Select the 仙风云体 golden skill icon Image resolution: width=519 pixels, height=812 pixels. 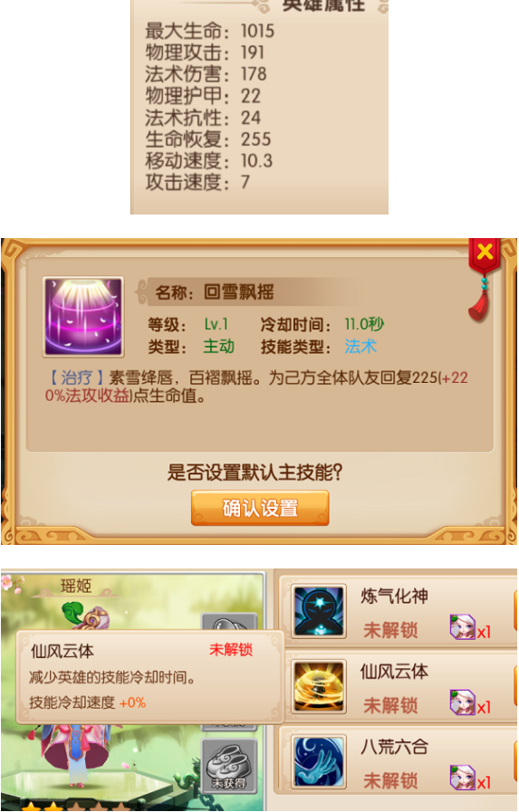[x=319, y=687]
